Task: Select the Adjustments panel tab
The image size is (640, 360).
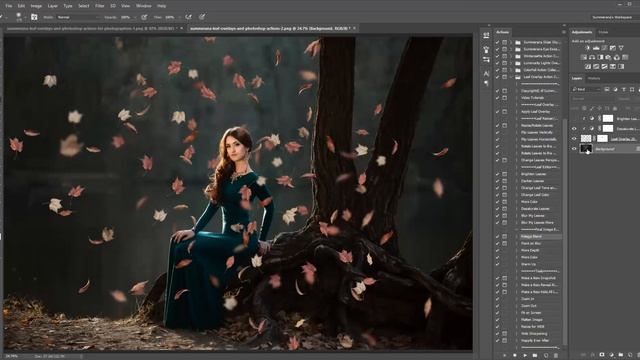Action: [582, 32]
